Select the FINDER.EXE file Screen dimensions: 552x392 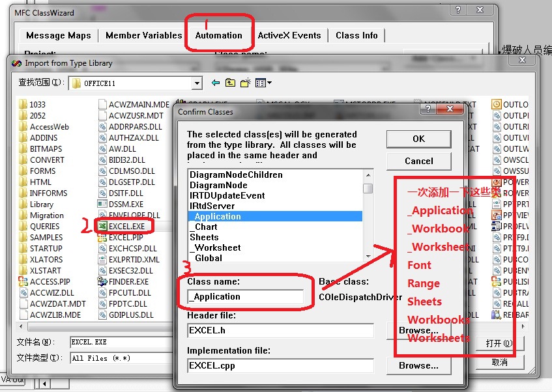pos(124,282)
